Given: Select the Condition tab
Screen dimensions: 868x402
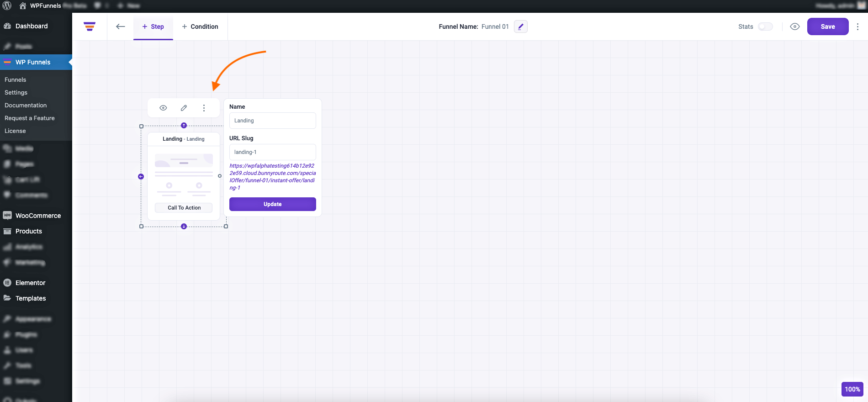Looking at the screenshot, I should click(x=200, y=26).
